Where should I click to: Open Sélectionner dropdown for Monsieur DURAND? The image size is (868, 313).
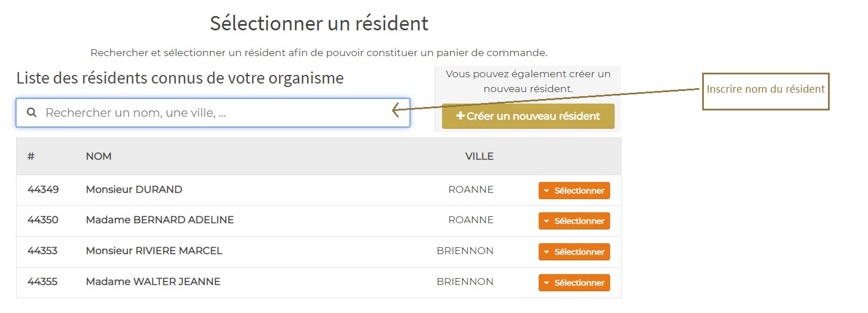[x=574, y=191]
